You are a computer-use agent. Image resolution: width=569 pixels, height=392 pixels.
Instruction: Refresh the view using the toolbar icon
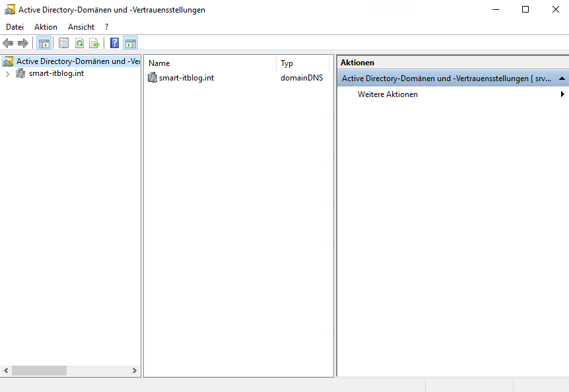[x=79, y=44]
